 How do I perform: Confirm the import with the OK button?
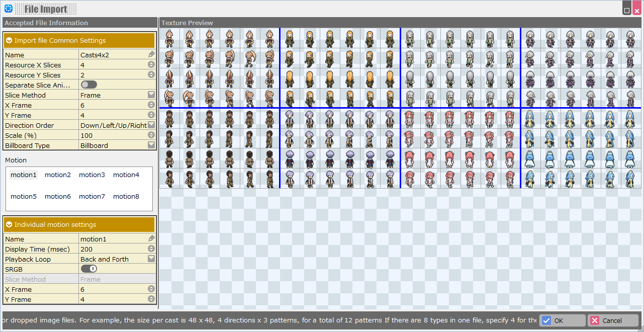pyautogui.click(x=562, y=320)
